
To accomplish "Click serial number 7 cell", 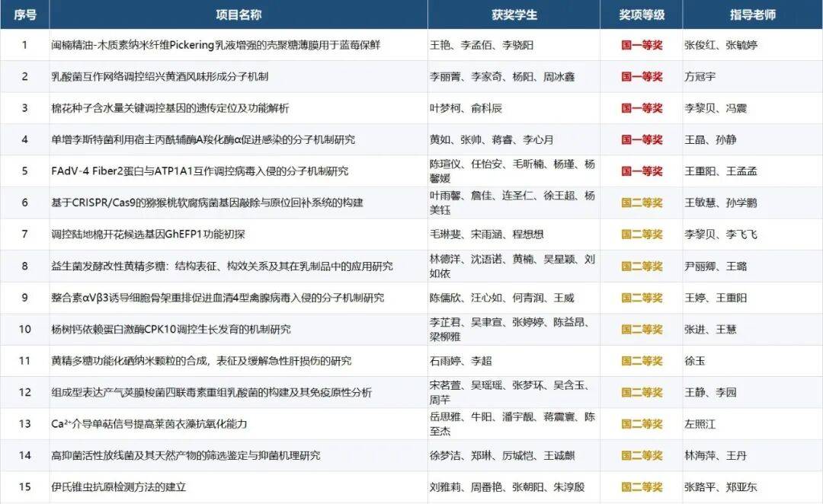I will tap(24, 234).
